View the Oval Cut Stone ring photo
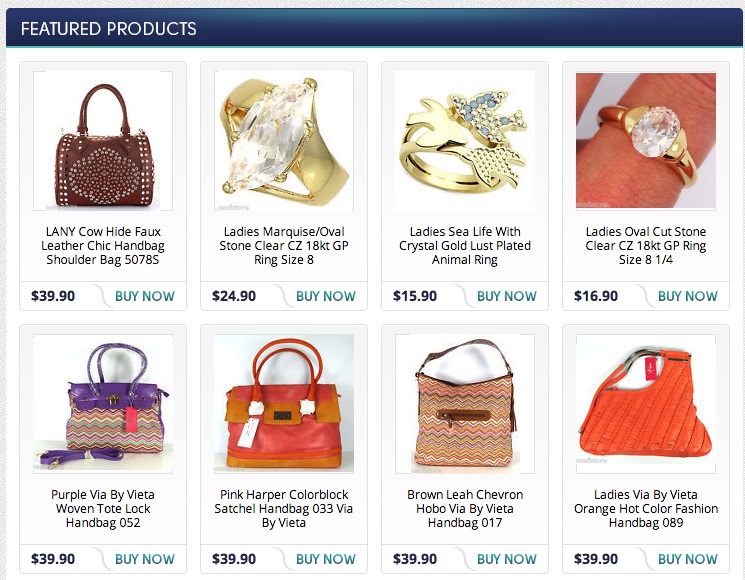This screenshot has height=580, width=745. [646, 141]
